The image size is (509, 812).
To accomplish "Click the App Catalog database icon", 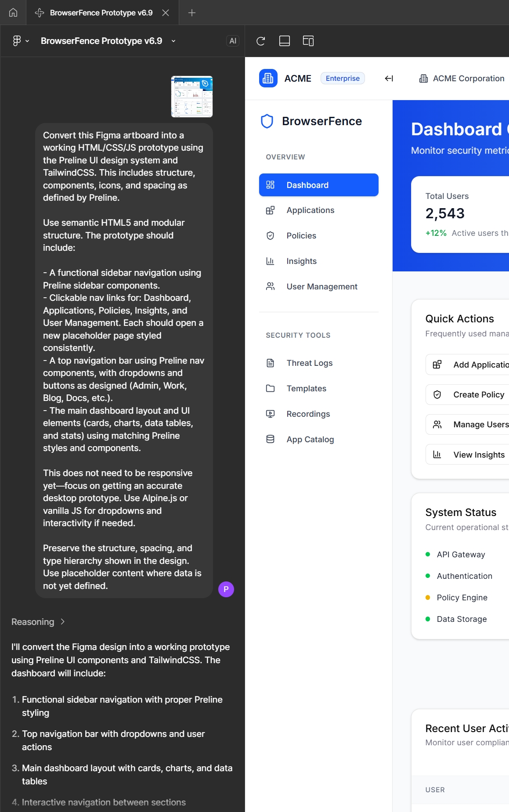I will [271, 439].
